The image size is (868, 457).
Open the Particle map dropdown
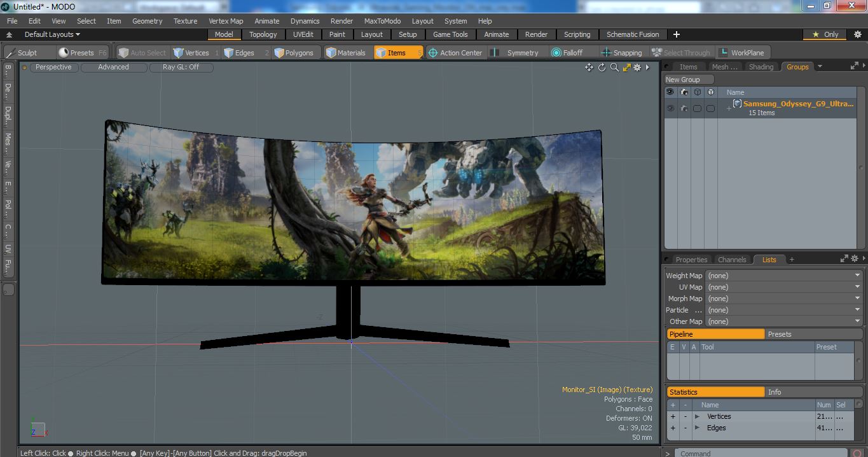tap(783, 310)
